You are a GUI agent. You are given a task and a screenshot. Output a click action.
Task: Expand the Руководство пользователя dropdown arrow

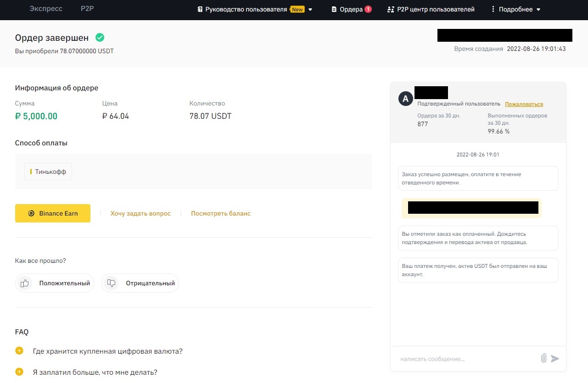pyautogui.click(x=310, y=10)
